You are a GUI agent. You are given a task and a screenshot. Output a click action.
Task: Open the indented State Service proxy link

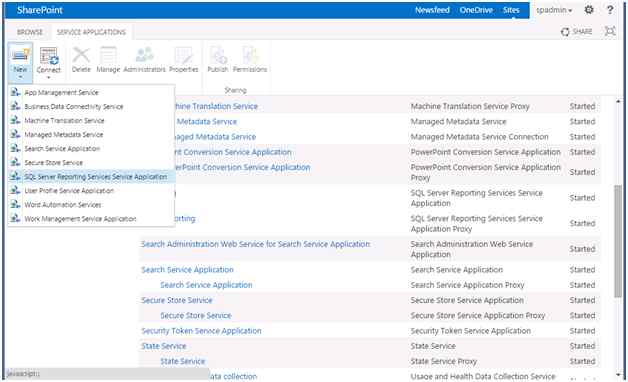[183, 361]
